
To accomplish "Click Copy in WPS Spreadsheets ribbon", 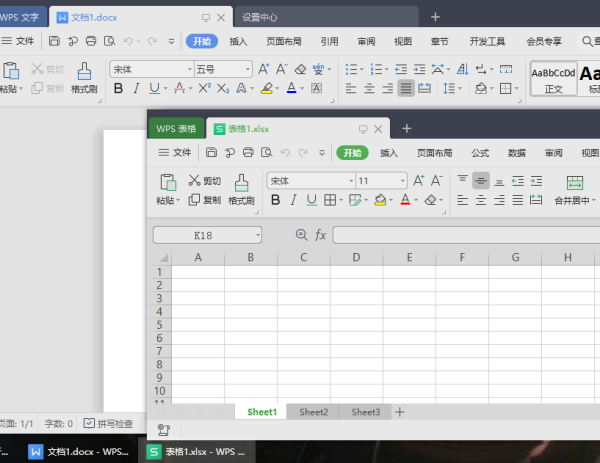I will tap(204, 200).
